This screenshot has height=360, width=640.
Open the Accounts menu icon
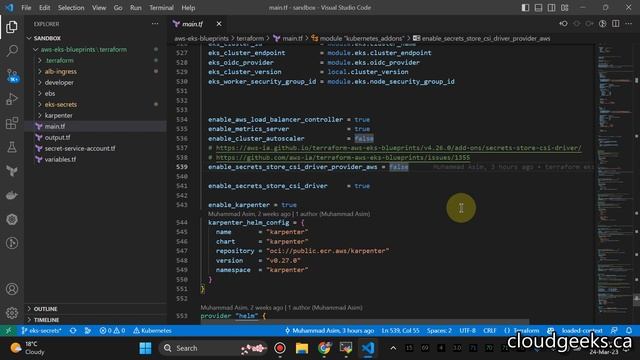point(12,289)
